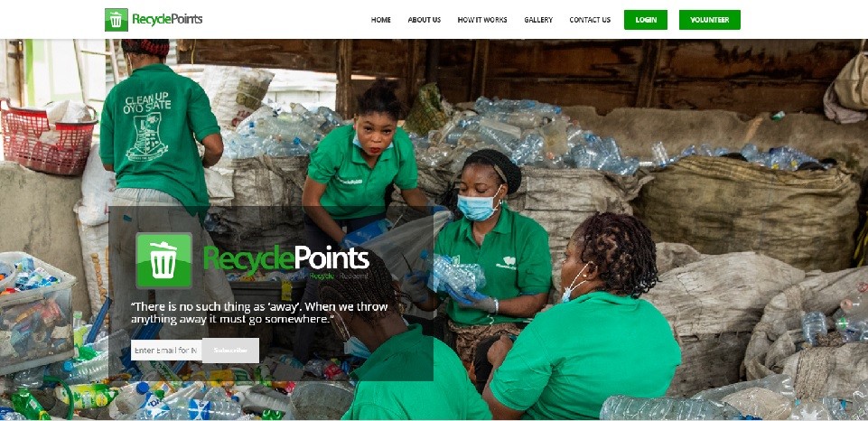Click the green LOGIN button
The image size is (868, 421).
(646, 20)
